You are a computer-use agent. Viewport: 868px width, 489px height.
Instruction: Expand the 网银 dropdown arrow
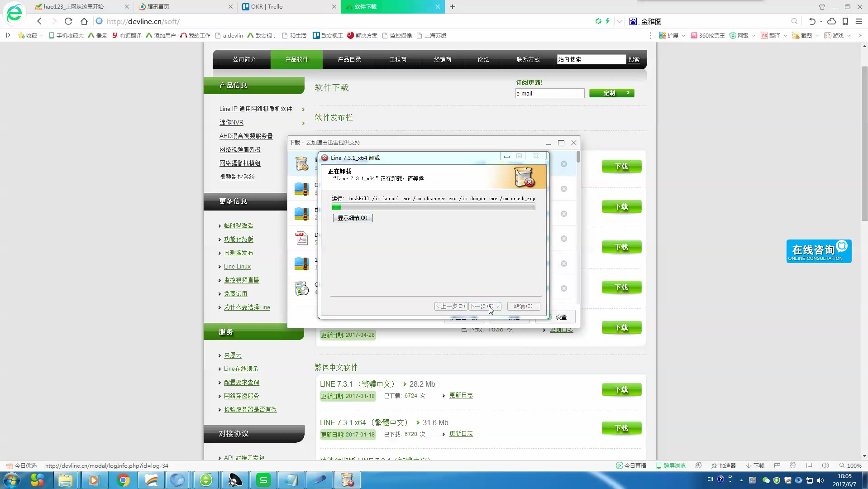[x=754, y=36]
